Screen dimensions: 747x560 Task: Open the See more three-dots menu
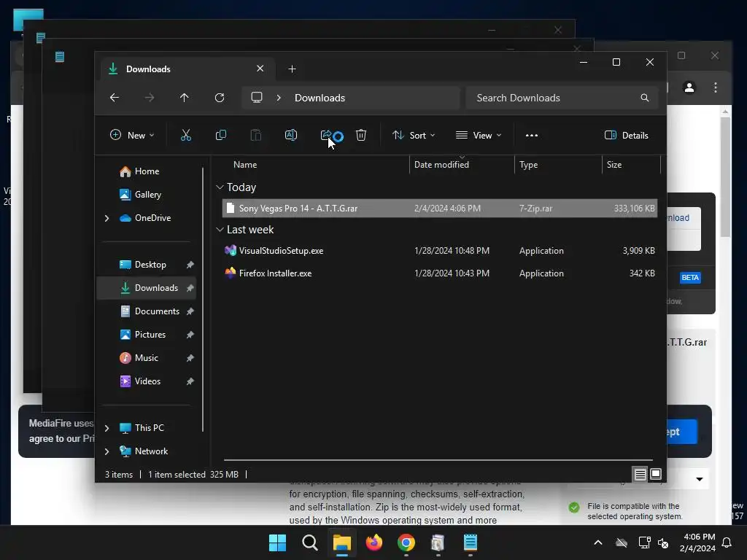click(532, 135)
